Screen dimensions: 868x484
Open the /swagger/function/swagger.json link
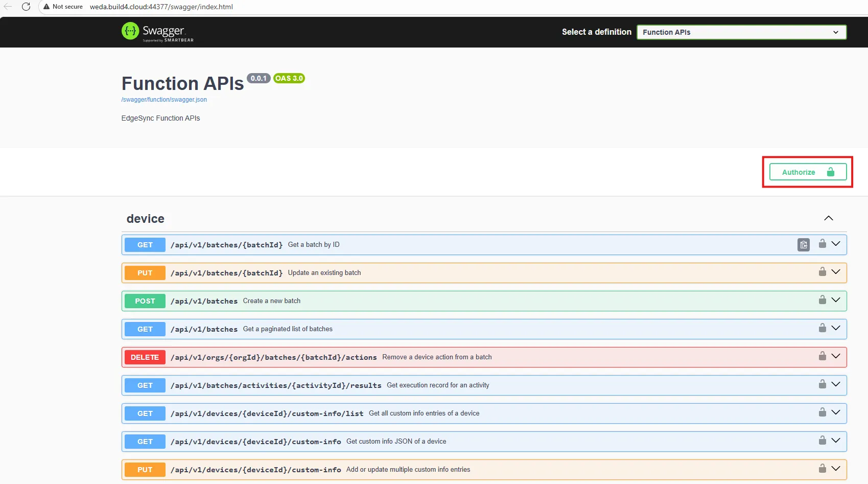(x=164, y=100)
